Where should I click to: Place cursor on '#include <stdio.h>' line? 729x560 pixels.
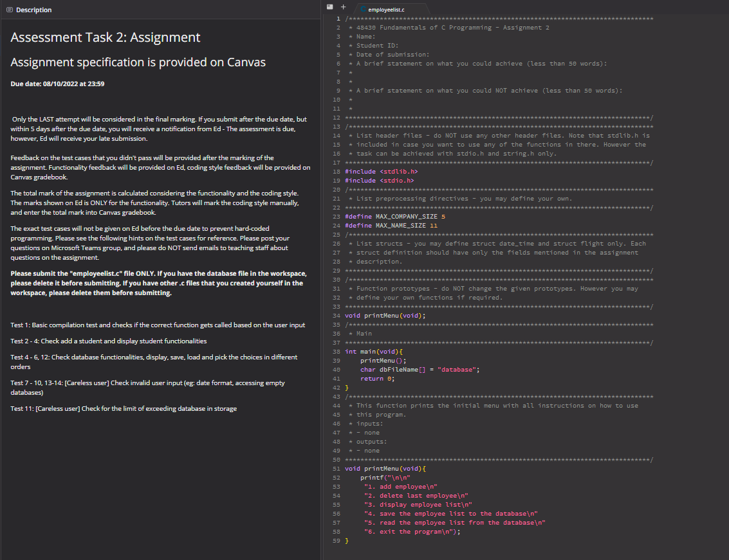coord(380,180)
